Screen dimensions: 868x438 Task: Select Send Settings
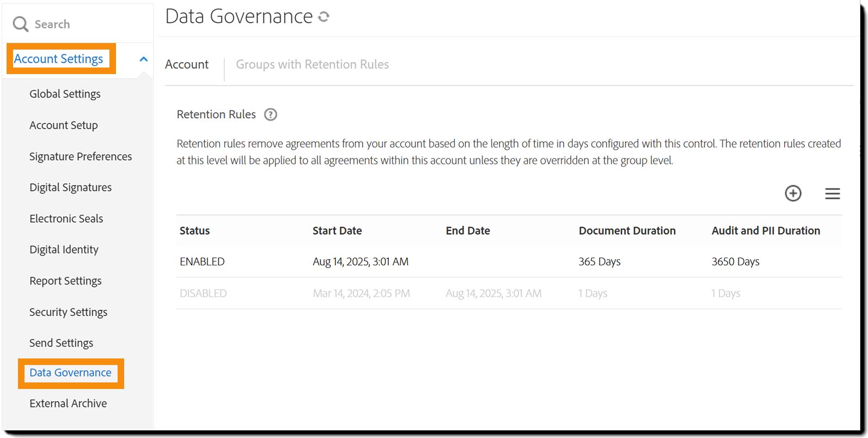[61, 343]
